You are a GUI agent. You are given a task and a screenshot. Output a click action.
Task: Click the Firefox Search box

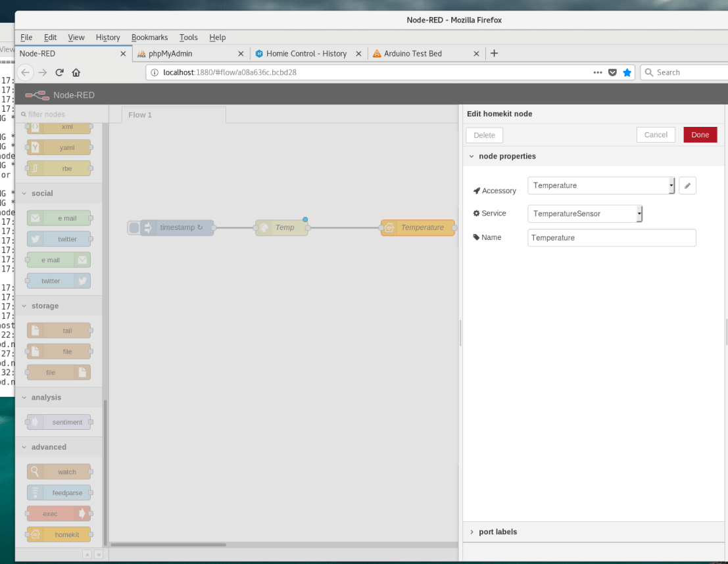[685, 72]
